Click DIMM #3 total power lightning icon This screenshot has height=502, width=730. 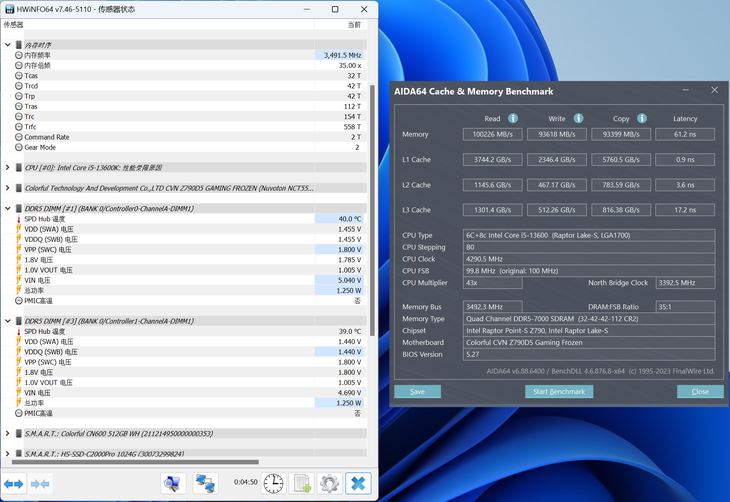[19, 403]
